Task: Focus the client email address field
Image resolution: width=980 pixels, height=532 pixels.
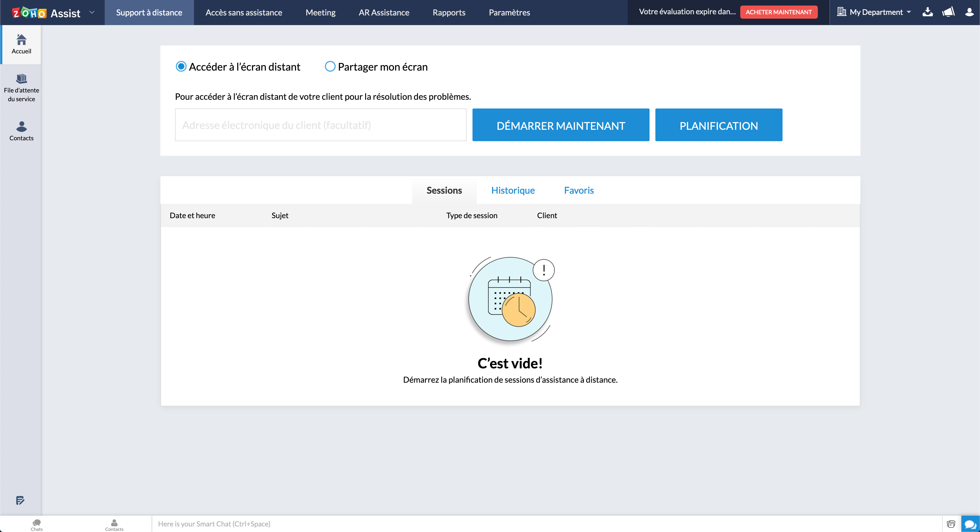Action: (x=321, y=125)
